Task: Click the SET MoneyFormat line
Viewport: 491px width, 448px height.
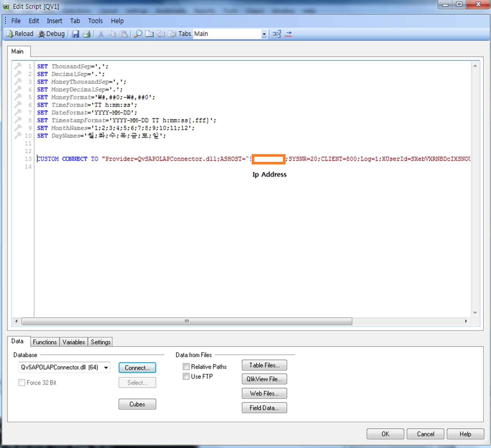Action: [96, 97]
